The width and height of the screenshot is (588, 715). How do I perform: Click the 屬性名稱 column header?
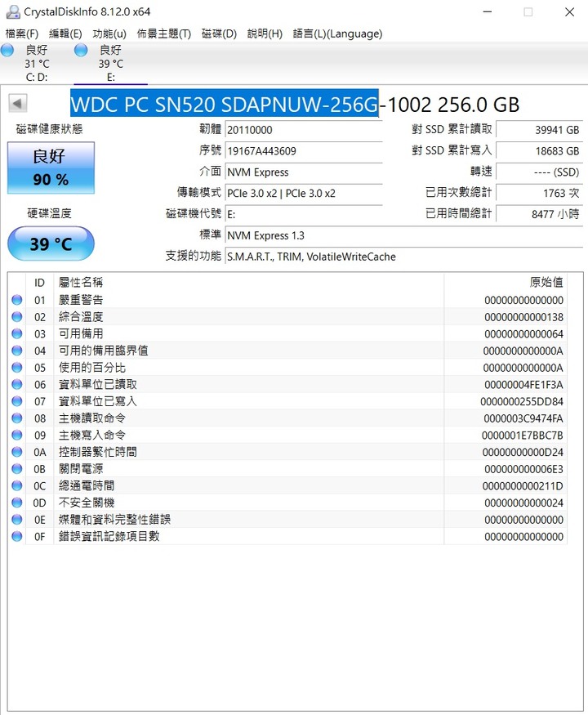coord(249,283)
